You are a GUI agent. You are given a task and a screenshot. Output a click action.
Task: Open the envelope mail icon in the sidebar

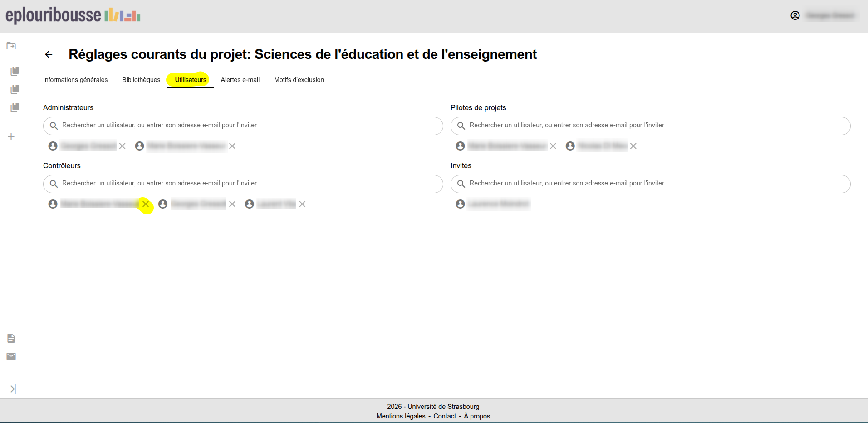pos(11,356)
